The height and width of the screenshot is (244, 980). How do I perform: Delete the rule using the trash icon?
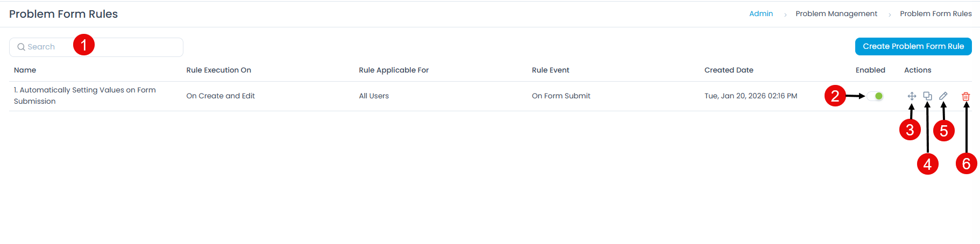[965, 96]
